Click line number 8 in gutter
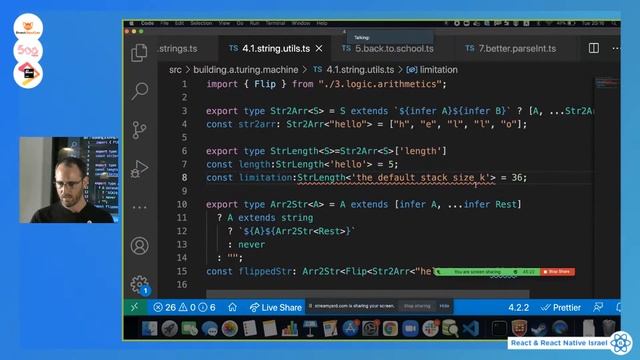Image resolution: width=640 pixels, height=360 pixels. click(184, 178)
